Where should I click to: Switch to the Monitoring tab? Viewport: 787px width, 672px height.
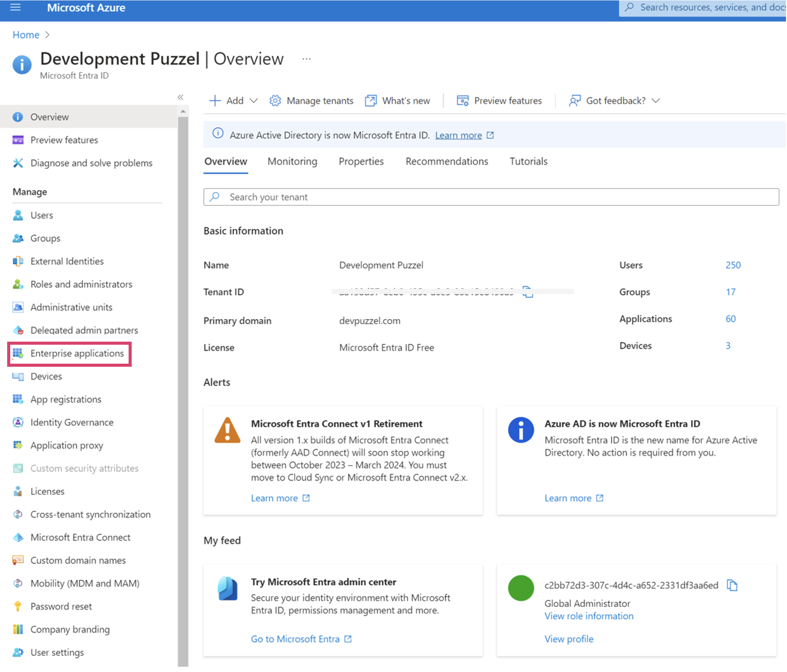click(292, 161)
